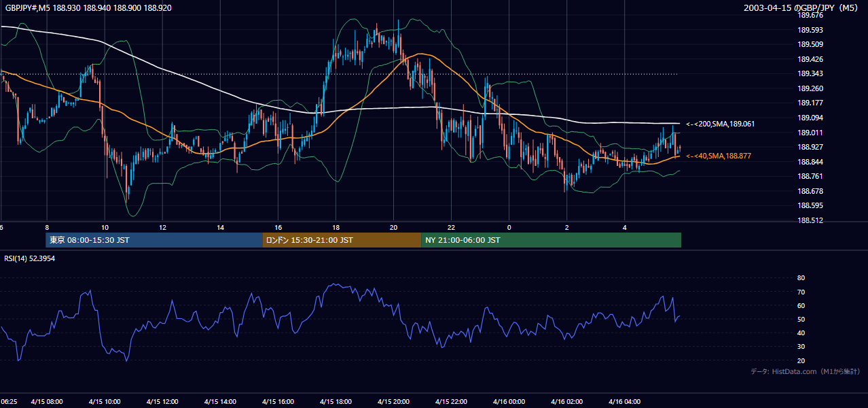Click the 4/16 00:00 date label
The height and width of the screenshot is (408, 868).
tap(509, 402)
